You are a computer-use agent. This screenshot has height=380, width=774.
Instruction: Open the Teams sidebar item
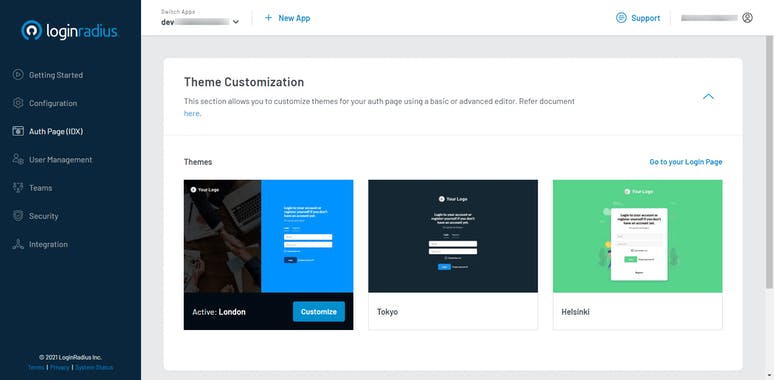click(x=40, y=188)
